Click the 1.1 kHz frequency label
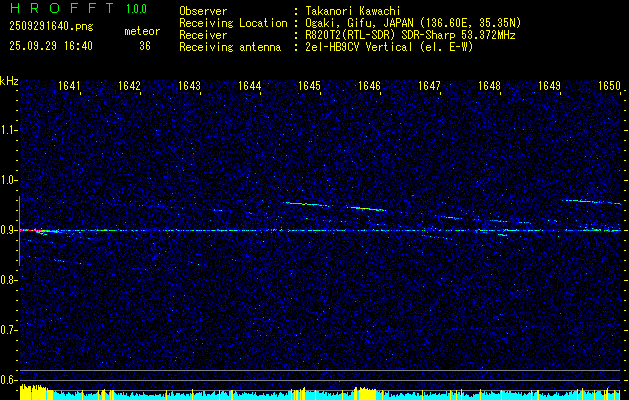629x400 pixels. tap(8, 130)
